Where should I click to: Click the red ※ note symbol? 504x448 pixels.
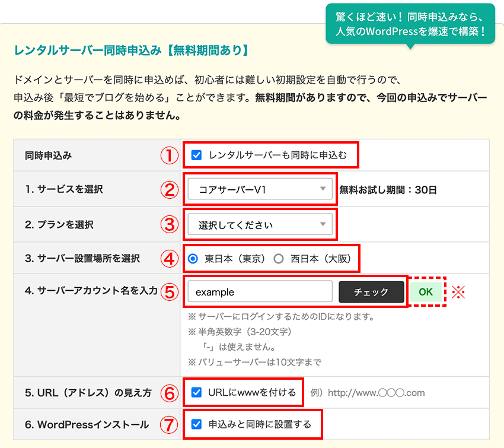tap(459, 292)
